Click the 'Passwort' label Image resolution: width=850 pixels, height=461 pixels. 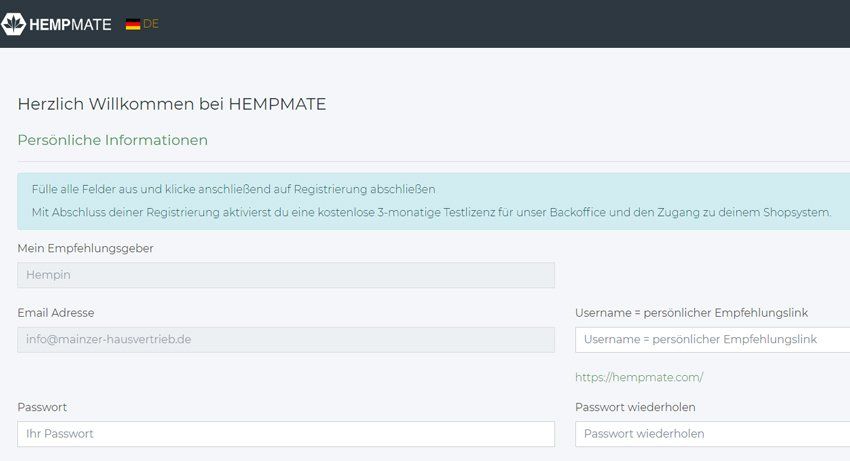coord(42,407)
